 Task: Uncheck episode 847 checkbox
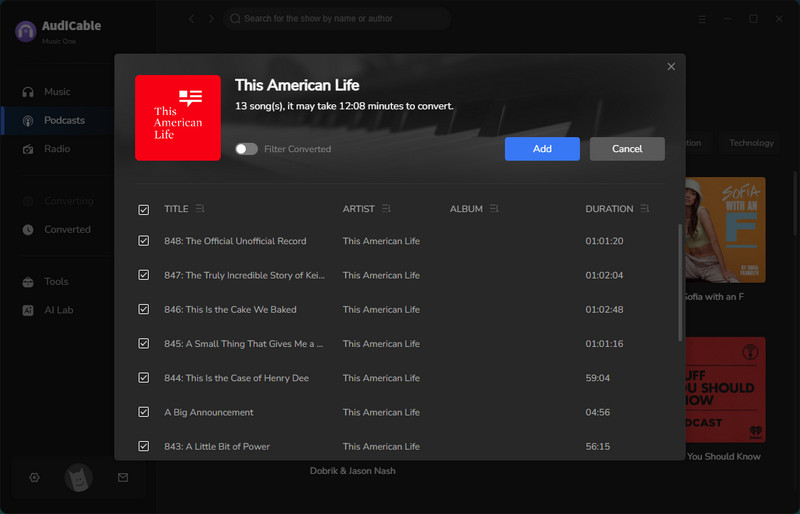click(x=144, y=275)
